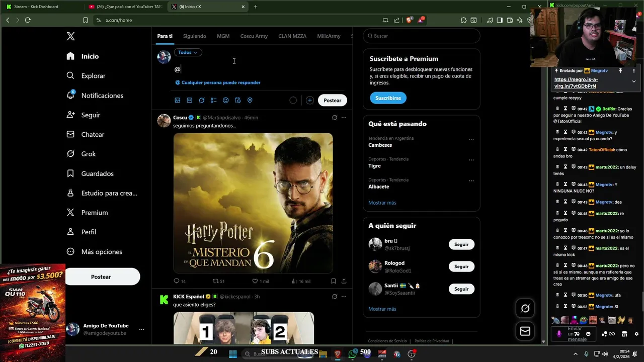The height and width of the screenshot is (362, 644).
Task: Open the Albacete trend
Action: click(379, 187)
